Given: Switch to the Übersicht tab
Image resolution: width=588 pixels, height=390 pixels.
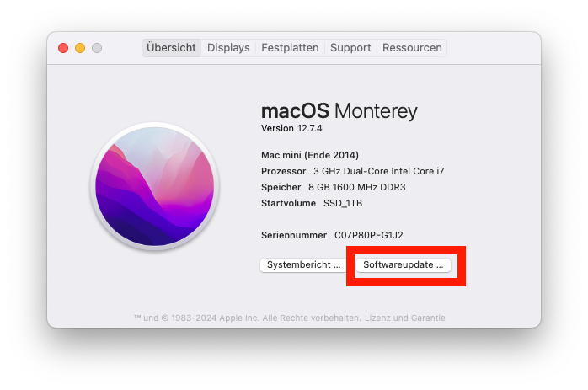Looking at the screenshot, I should [171, 48].
